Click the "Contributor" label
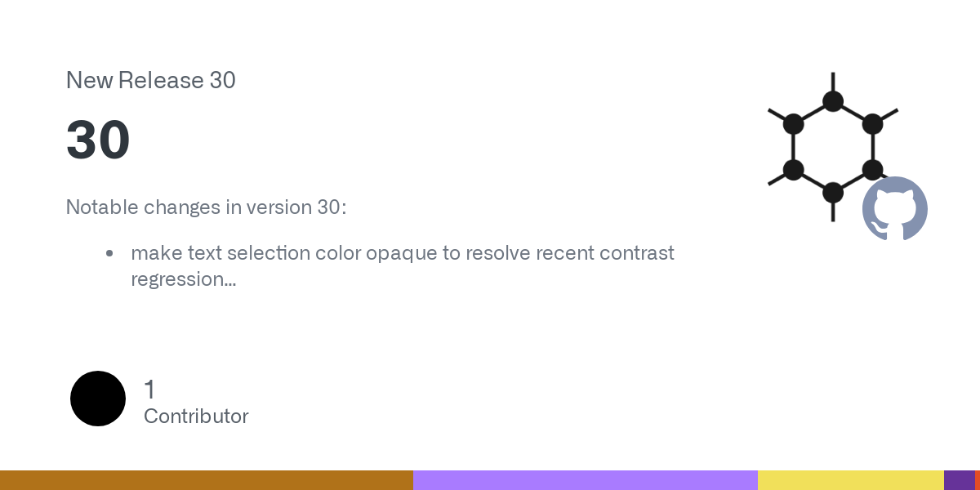980x490 pixels. (x=196, y=416)
